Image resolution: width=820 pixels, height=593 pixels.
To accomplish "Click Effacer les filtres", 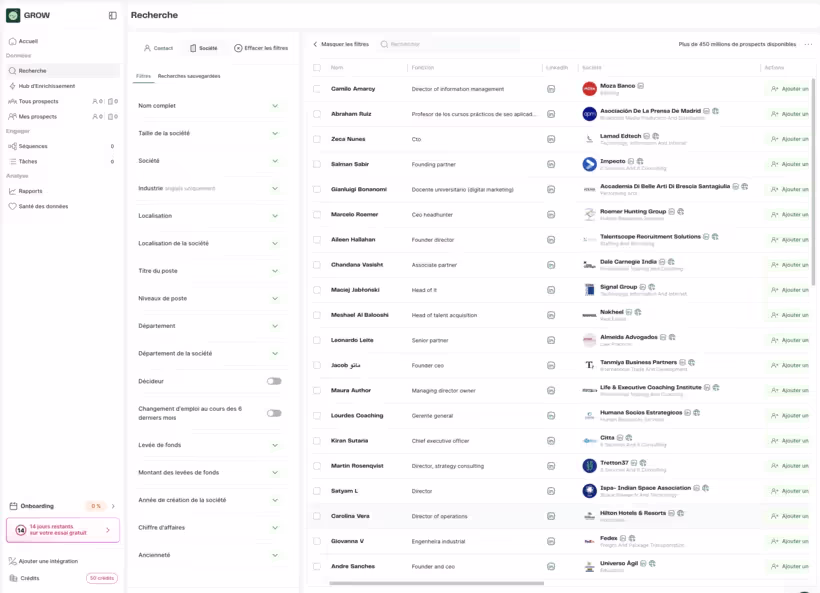I will (261, 48).
